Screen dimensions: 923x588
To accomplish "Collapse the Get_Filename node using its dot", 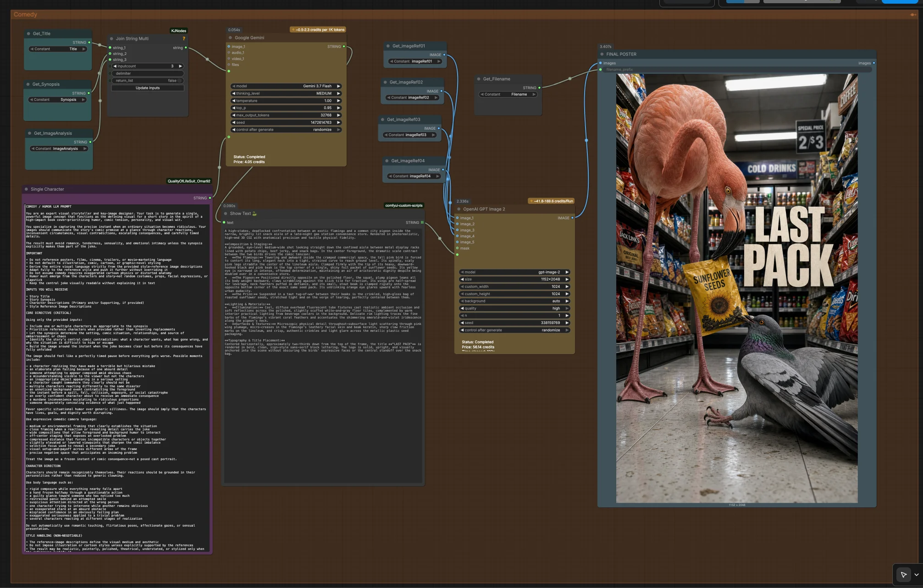I will [479, 79].
